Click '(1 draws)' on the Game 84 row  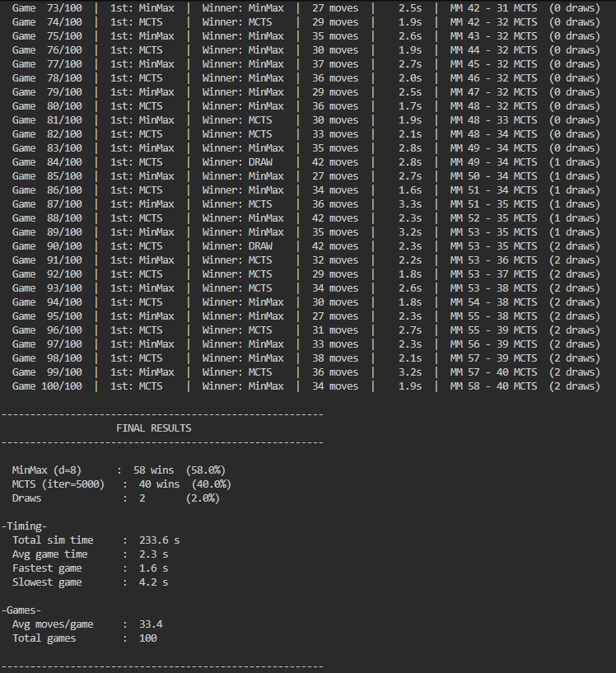574,162
